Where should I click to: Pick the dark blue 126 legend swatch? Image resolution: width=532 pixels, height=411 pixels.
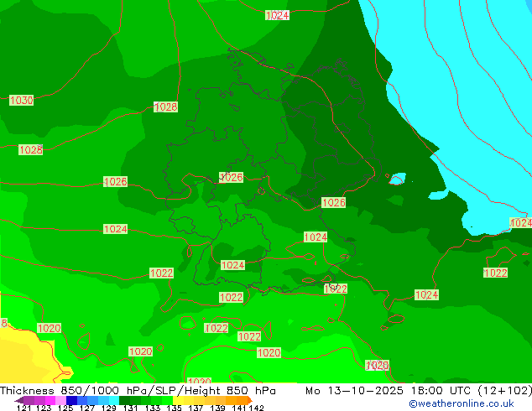71,400
